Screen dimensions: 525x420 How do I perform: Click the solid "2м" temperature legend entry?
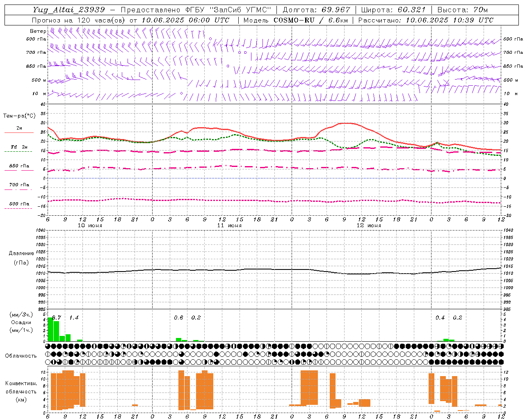[19, 128]
